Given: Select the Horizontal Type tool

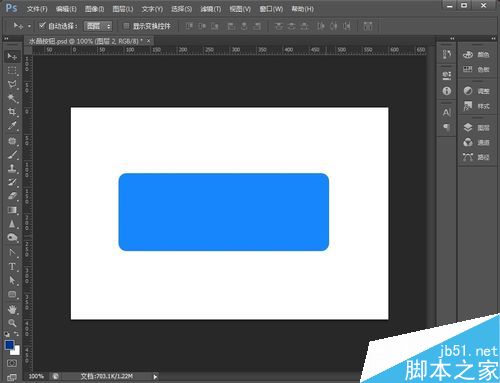Looking at the screenshot, I should pyautogui.click(x=12, y=267).
